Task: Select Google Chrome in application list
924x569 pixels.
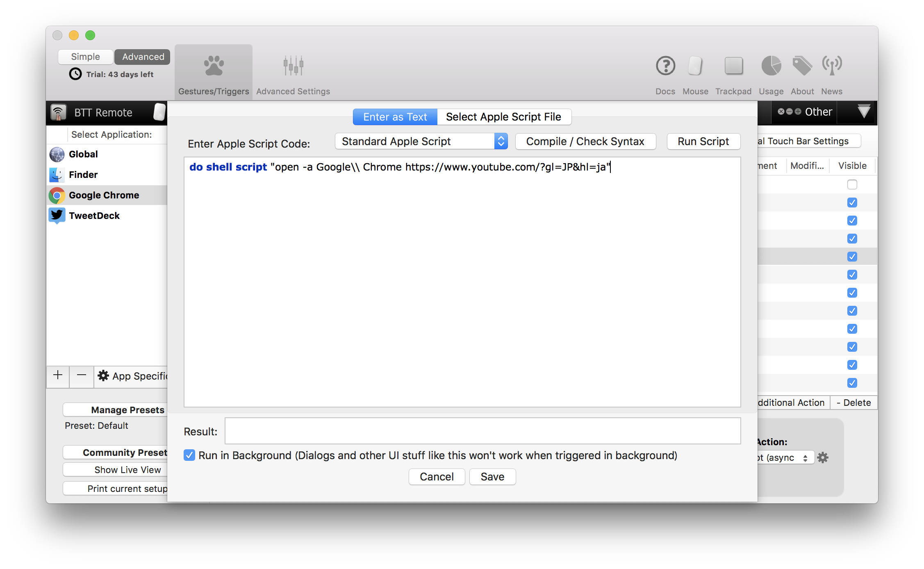Action: (x=104, y=195)
